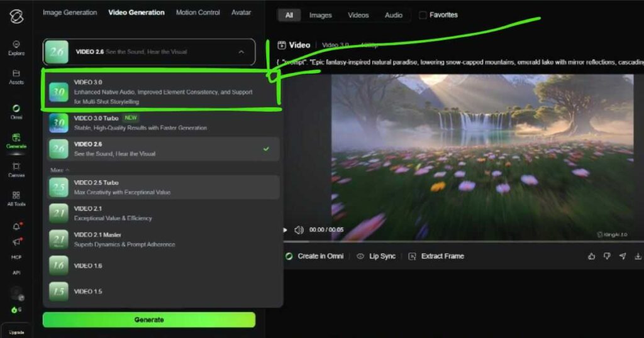The height and width of the screenshot is (338, 644).
Task: Seek along the video progress bar
Action: tap(464, 242)
